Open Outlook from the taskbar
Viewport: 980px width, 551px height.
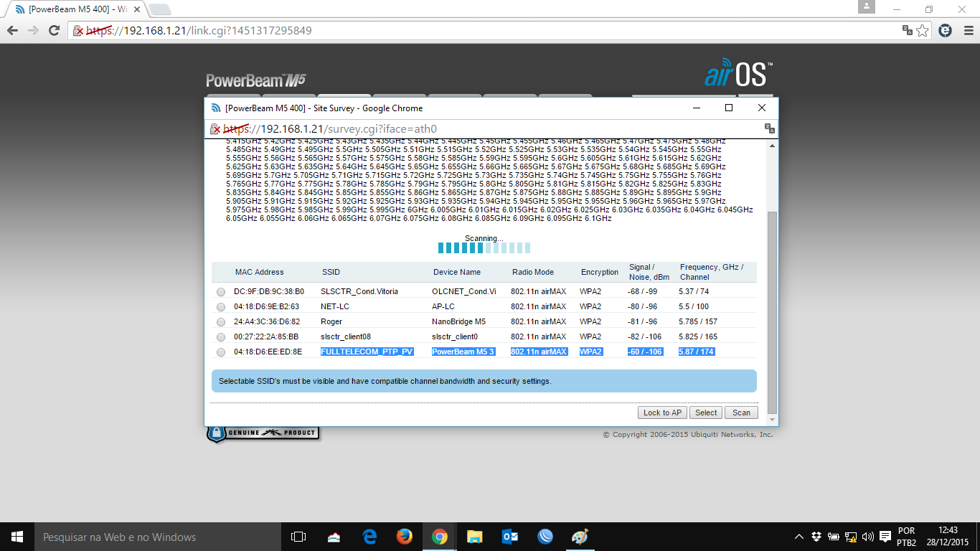click(510, 537)
